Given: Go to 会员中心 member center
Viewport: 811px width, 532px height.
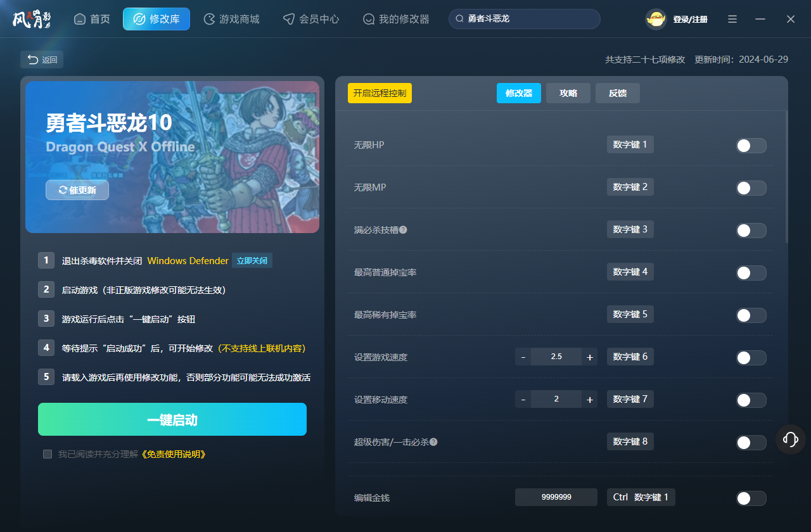Looking at the screenshot, I should [311, 19].
